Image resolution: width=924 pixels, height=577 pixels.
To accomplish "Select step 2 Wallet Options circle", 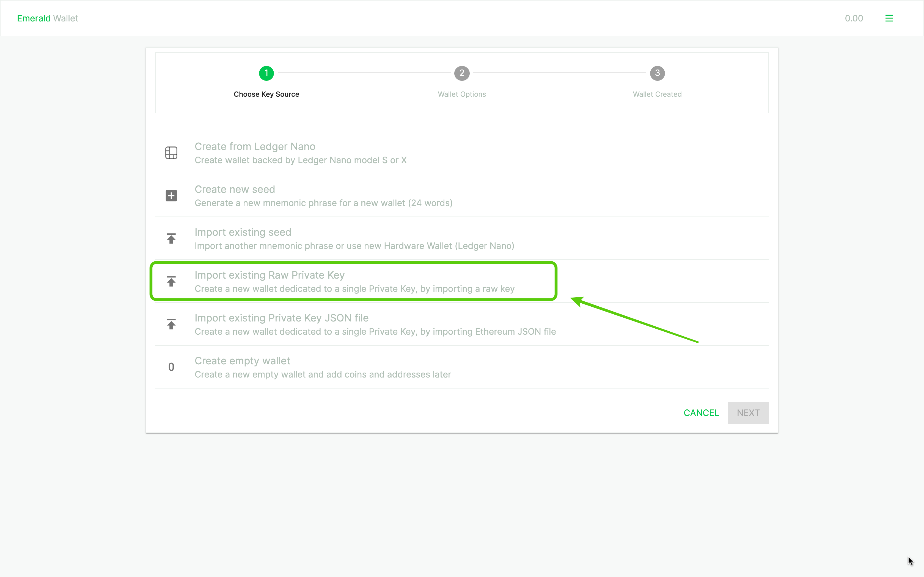I will tap(462, 73).
